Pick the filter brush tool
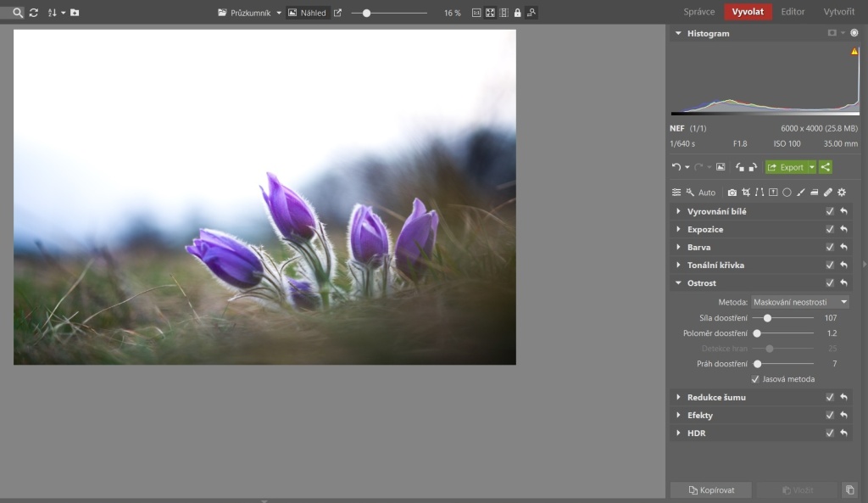Screen dimensions: 868x503 click(x=800, y=193)
